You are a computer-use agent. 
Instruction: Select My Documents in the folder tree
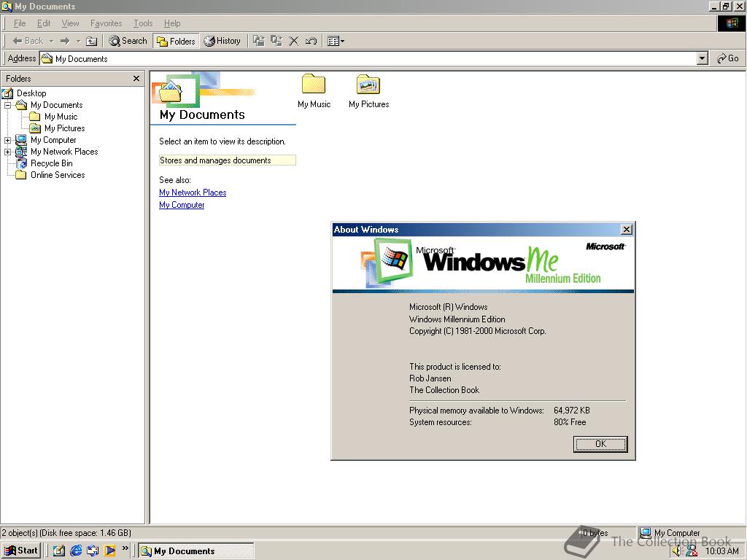[x=56, y=105]
